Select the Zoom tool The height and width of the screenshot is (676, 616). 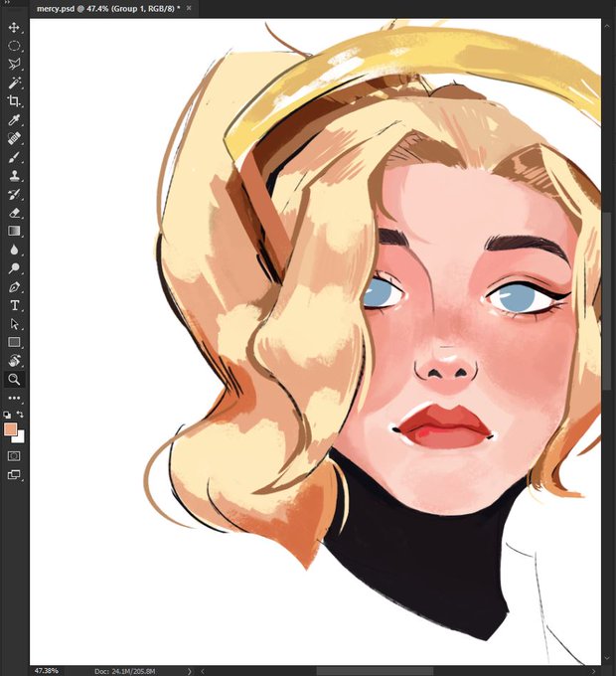(14, 380)
